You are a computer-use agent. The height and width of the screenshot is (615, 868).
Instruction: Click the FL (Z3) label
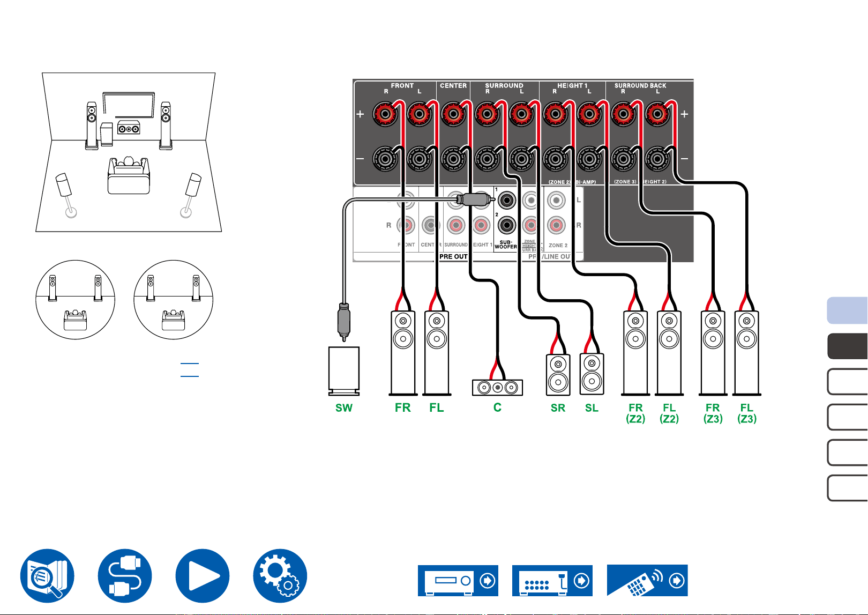click(747, 413)
